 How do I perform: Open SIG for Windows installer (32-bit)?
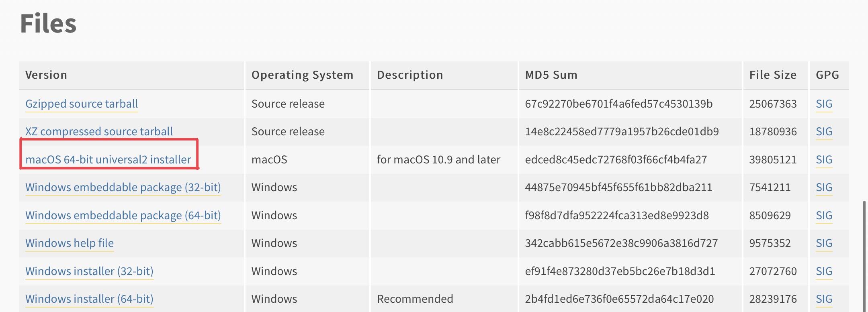pos(824,271)
